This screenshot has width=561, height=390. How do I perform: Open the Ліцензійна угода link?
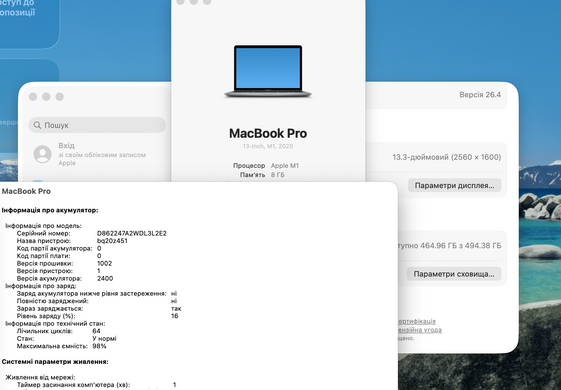point(420,330)
